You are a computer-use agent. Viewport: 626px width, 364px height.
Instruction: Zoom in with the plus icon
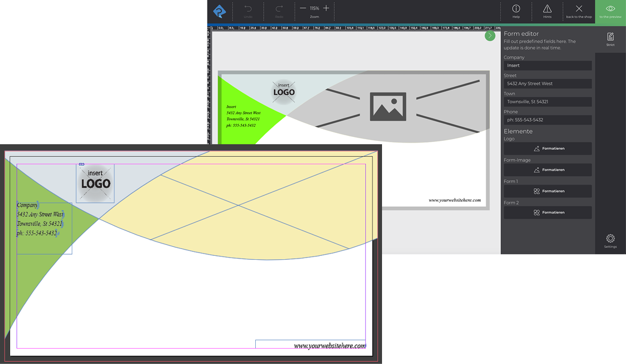click(326, 8)
